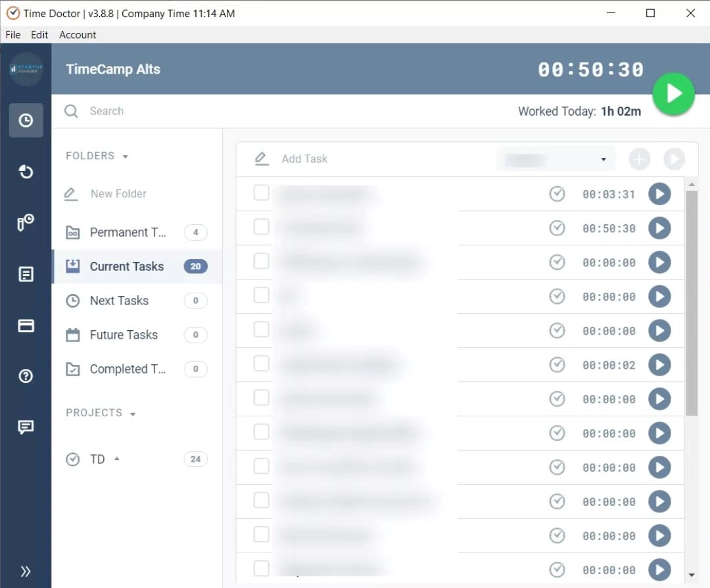The width and height of the screenshot is (710, 588).
Task: Open the help question mark icon
Action: click(x=26, y=376)
